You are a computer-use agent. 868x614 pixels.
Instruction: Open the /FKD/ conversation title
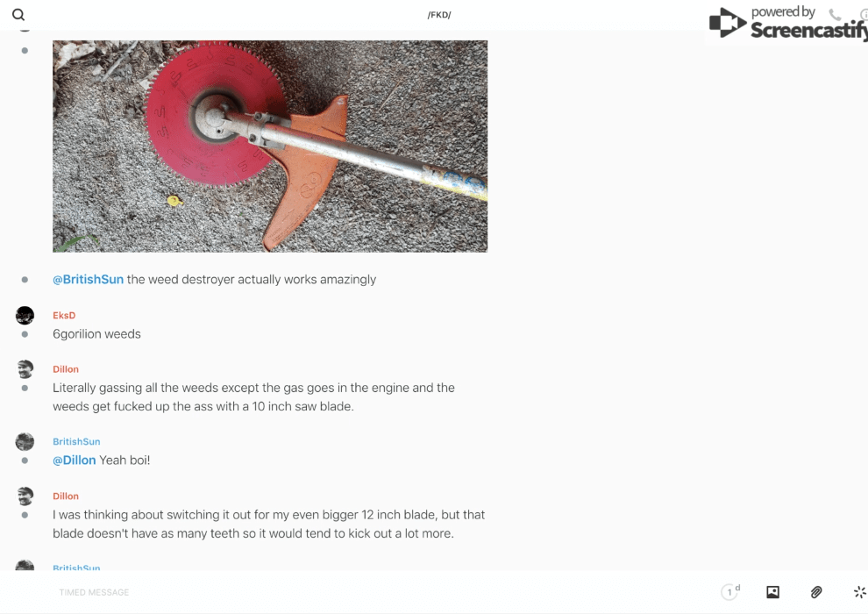pos(439,15)
